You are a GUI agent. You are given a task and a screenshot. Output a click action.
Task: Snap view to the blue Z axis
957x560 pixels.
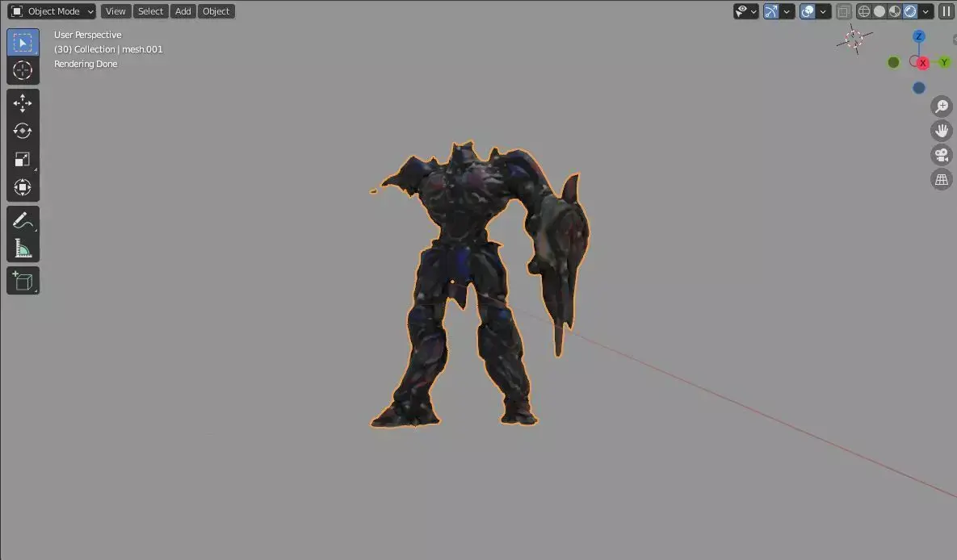[x=918, y=36]
